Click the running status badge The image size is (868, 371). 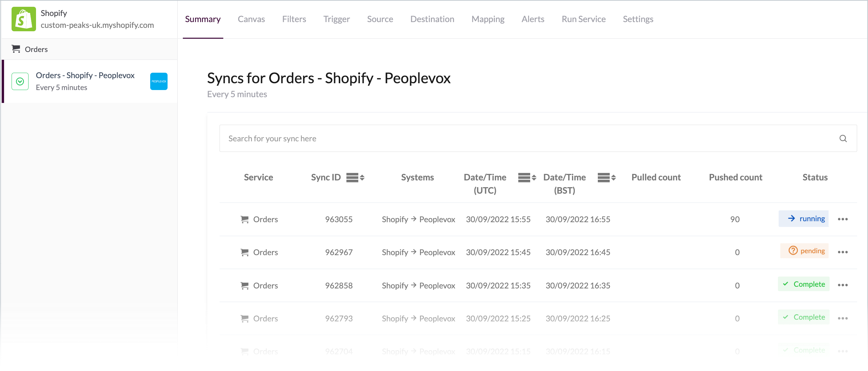803,219
